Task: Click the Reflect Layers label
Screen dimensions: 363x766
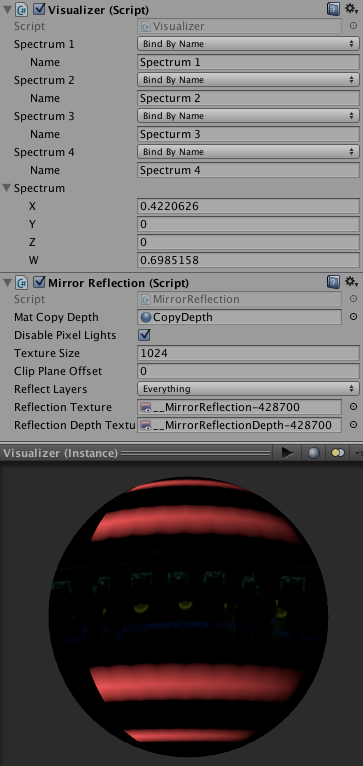Action: click(x=50, y=389)
